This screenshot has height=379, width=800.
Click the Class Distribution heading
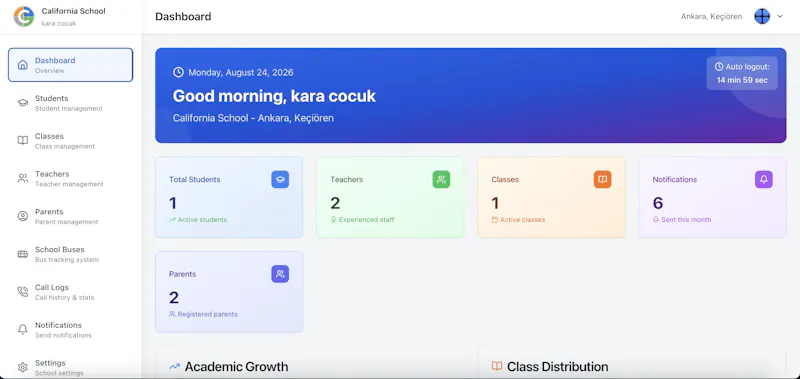tap(558, 366)
